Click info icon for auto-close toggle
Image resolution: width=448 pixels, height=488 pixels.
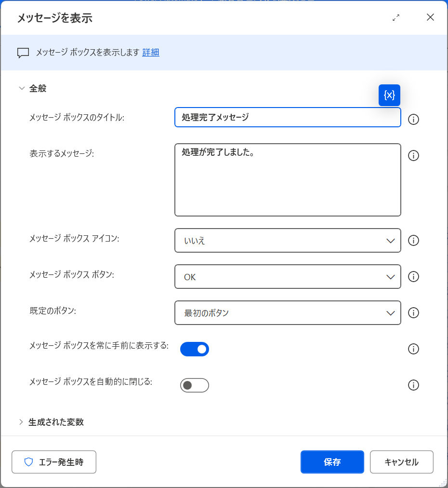(413, 385)
